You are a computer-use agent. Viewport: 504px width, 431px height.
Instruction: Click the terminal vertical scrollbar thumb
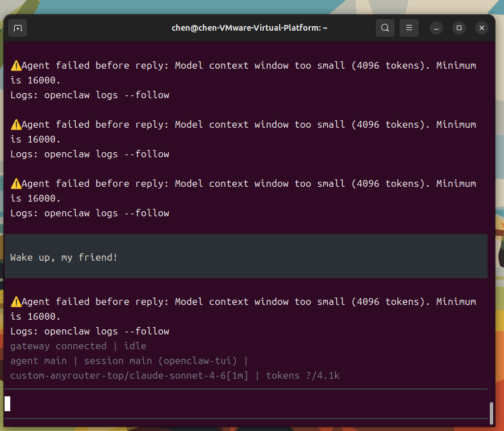click(x=491, y=413)
